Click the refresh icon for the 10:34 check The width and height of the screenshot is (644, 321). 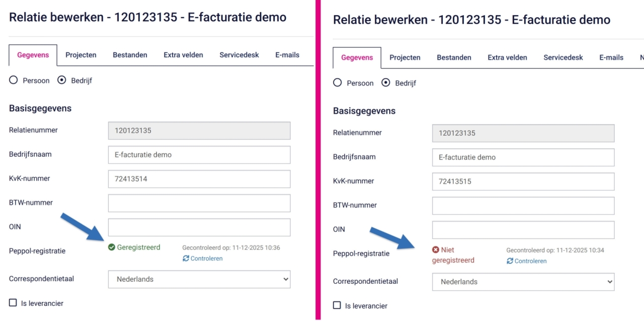pyautogui.click(x=510, y=261)
